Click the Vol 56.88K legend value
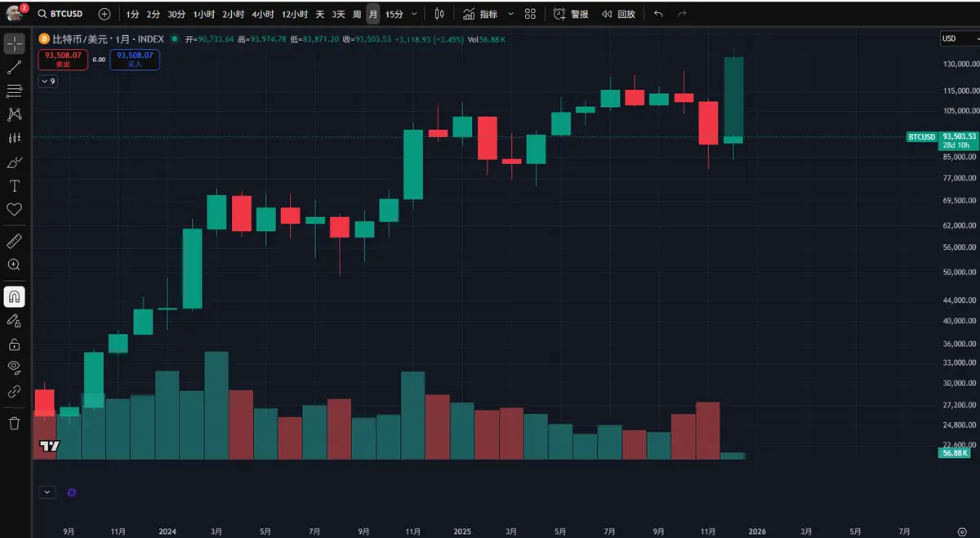The width and height of the screenshot is (980, 538). click(487, 39)
